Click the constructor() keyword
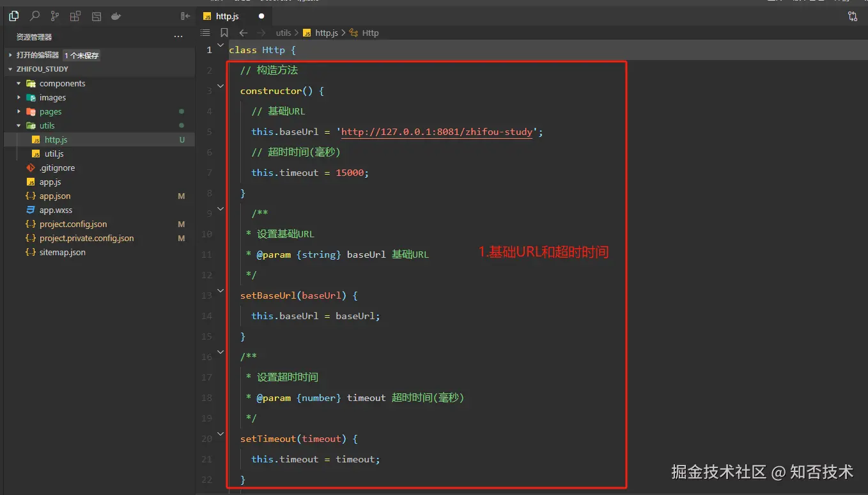 [276, 91]
